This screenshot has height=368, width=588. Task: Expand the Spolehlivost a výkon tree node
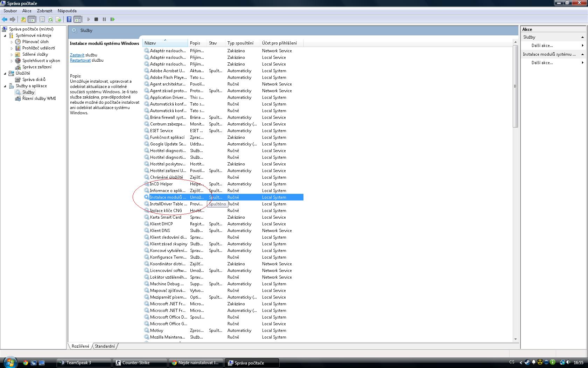click(12, 61)
